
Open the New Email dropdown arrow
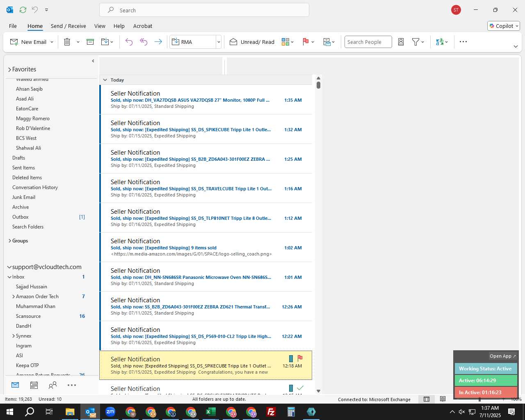pos(52,42)
